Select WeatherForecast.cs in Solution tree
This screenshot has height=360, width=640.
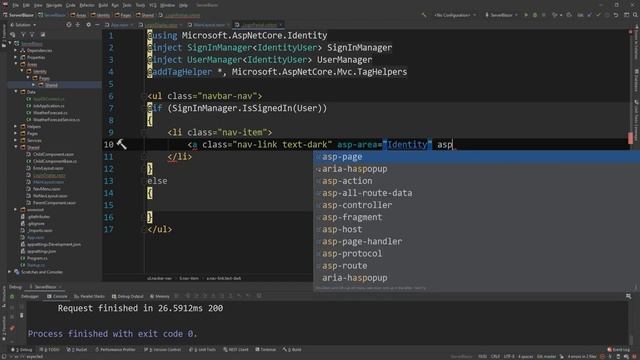point(50,113)
